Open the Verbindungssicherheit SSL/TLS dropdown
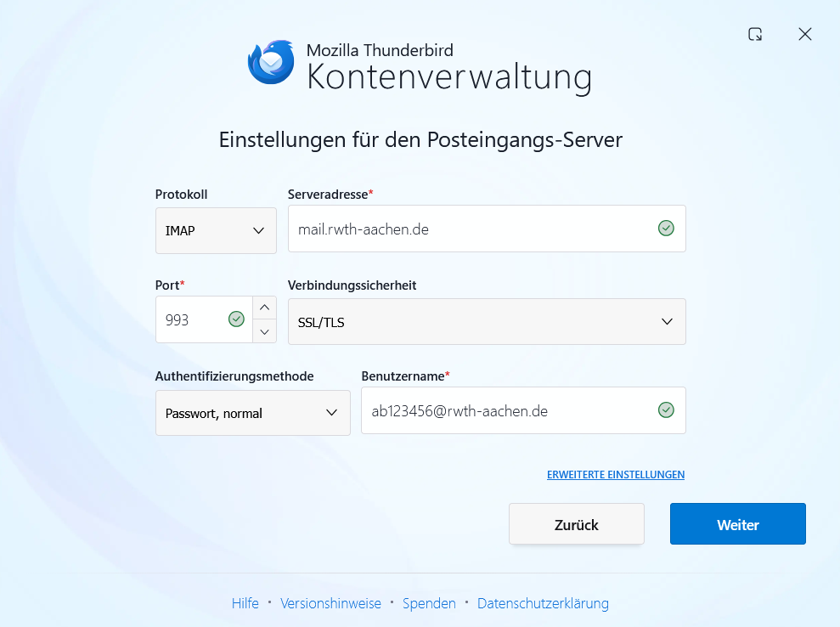The width and height of the screenshot is (840, 627). (x=487, y=321)
